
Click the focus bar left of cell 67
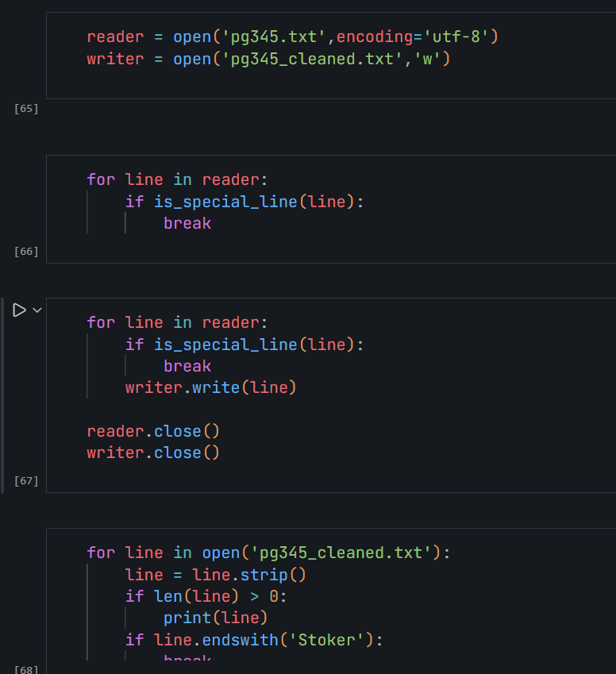tap(2, 395)
